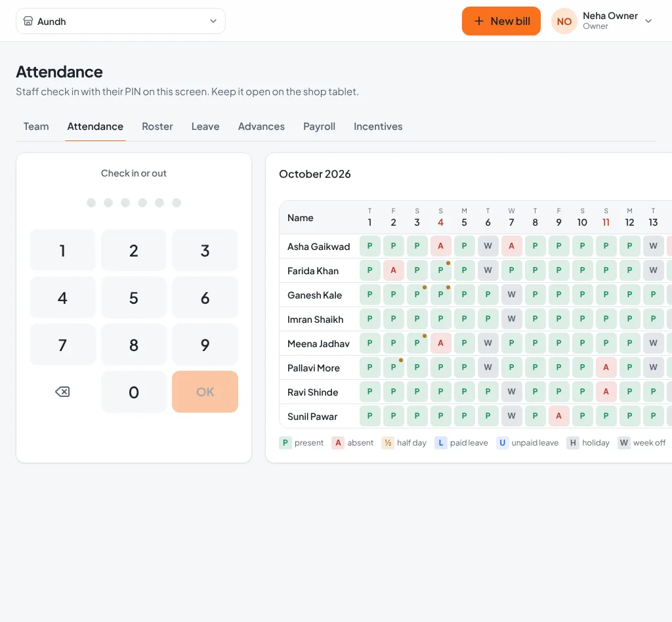This screenshot has width=672, height=622.
Task: Click Sunil Pawar's absent cell on day 9
Action: 559,416
